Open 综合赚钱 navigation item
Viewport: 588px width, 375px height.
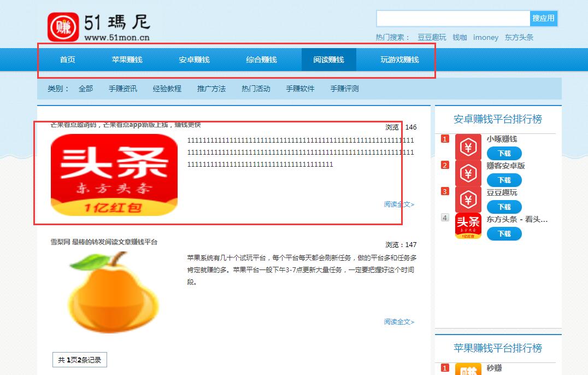[261, 60]
